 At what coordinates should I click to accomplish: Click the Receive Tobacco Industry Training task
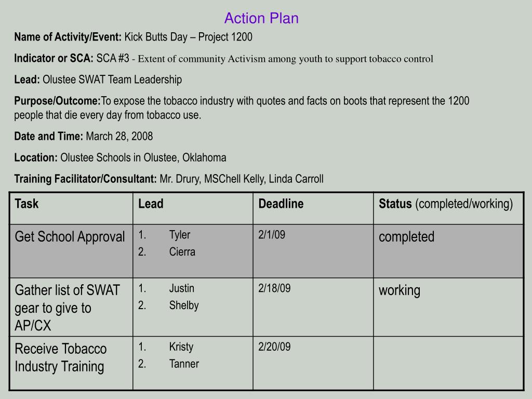coord(61,357)
